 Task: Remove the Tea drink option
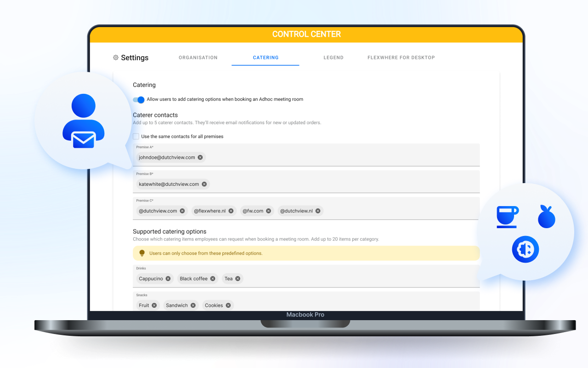pos(238,279)
